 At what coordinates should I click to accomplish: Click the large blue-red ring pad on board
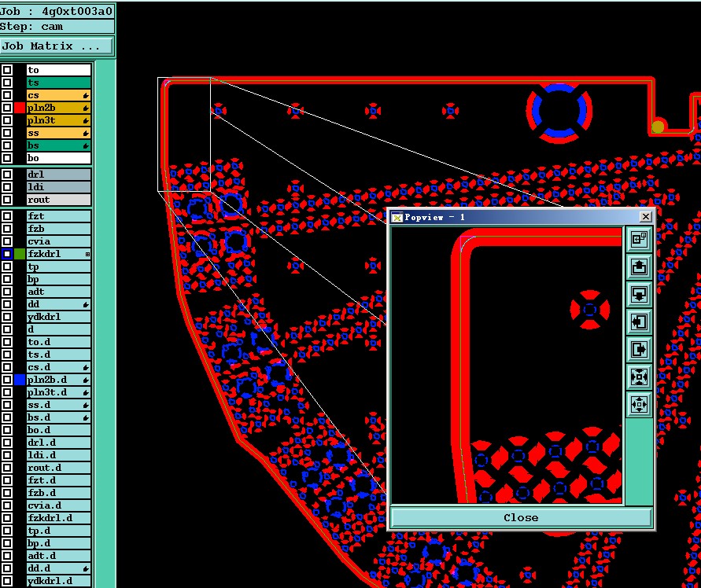559,111
